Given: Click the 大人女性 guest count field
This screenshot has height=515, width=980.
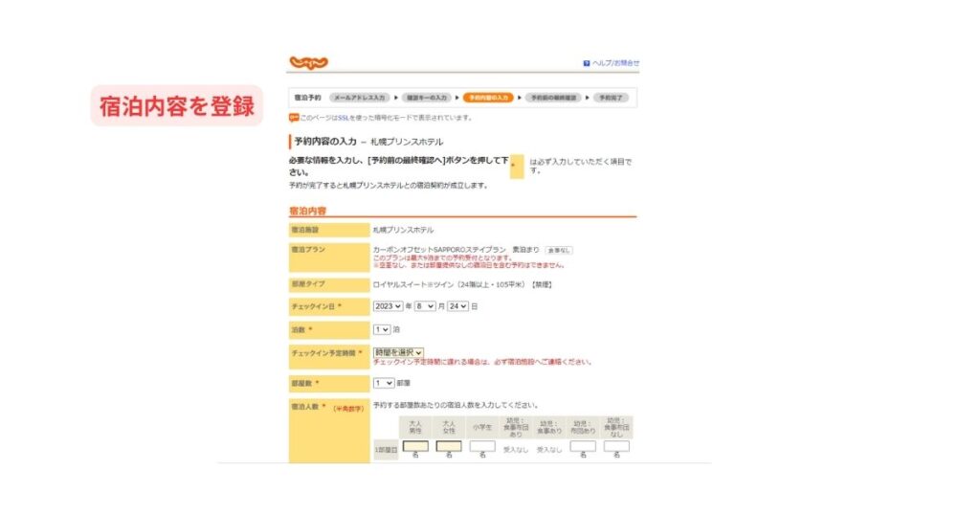Looking at the screenshot, I should click(x=449, y=446).
